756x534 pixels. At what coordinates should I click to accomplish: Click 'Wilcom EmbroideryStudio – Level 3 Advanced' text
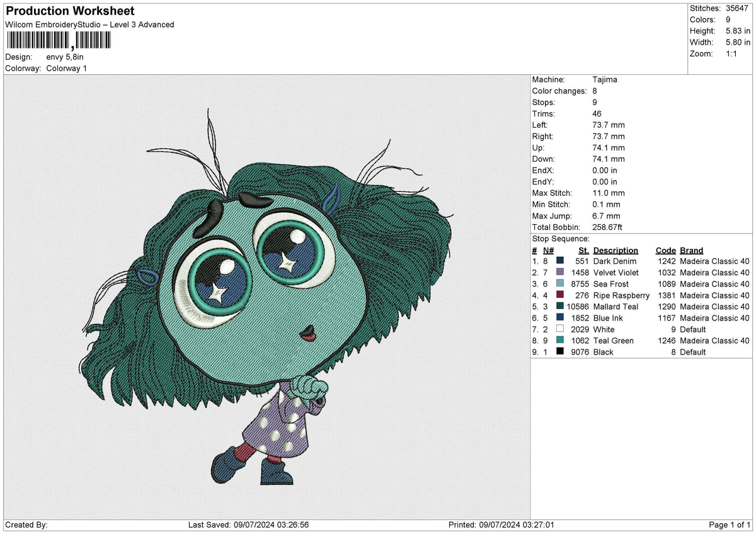click(89, 25)
